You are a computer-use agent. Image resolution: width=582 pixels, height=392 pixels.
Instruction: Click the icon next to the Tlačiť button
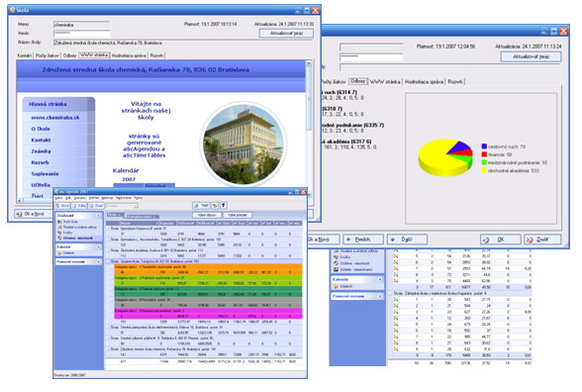215,205
